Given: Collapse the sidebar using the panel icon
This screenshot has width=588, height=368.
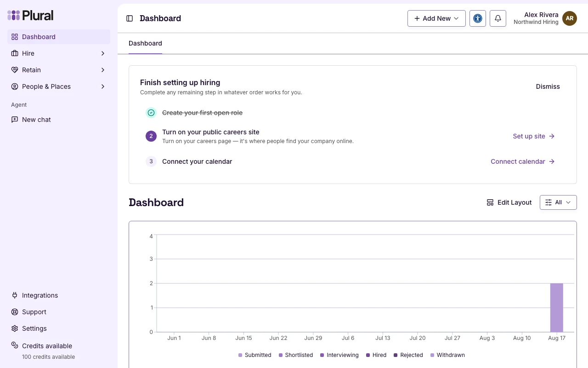Looking at the screenshot, I should click(x=130, y=18).
